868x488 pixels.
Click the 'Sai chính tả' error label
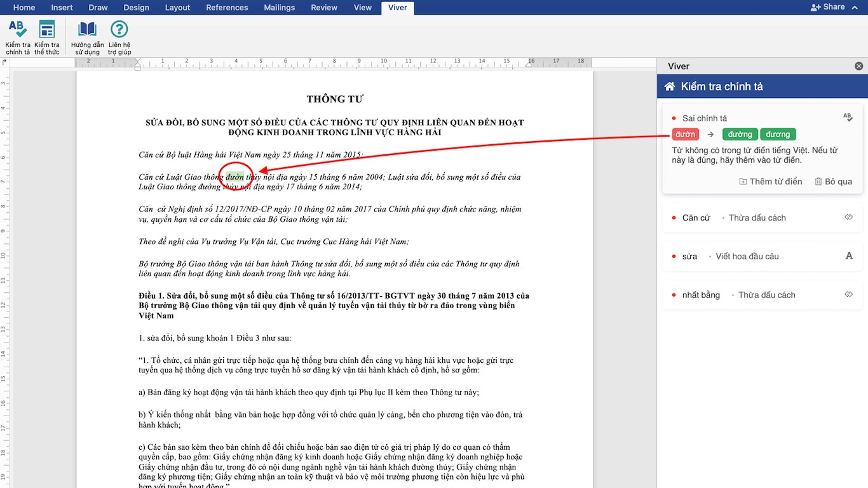click(x=705, y=118)
